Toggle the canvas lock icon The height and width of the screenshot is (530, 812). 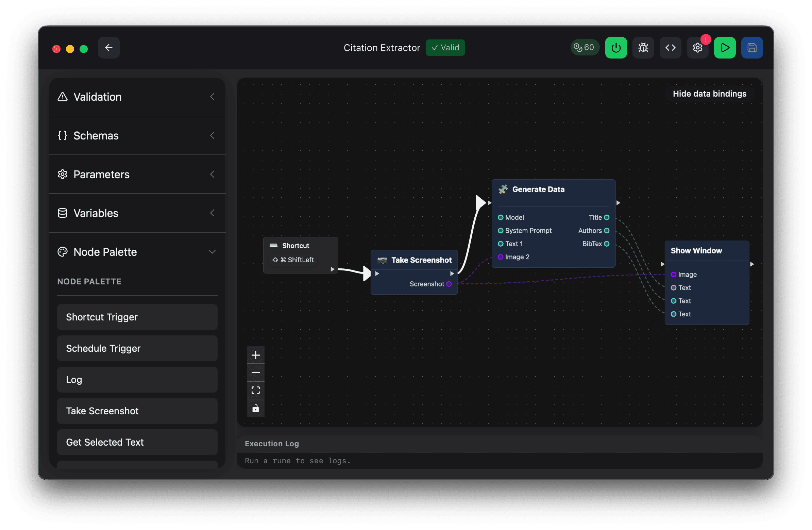(x=256, y=408)
